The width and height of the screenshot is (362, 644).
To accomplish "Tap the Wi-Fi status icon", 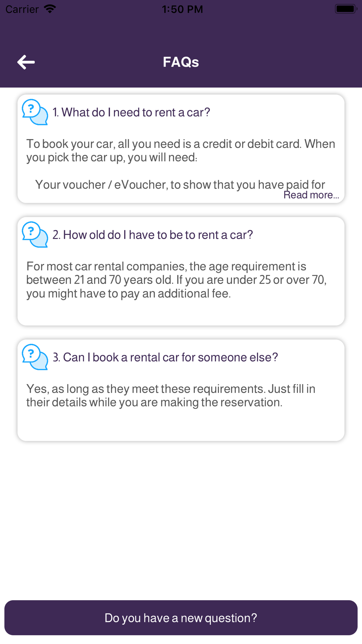I will (50, 9).
